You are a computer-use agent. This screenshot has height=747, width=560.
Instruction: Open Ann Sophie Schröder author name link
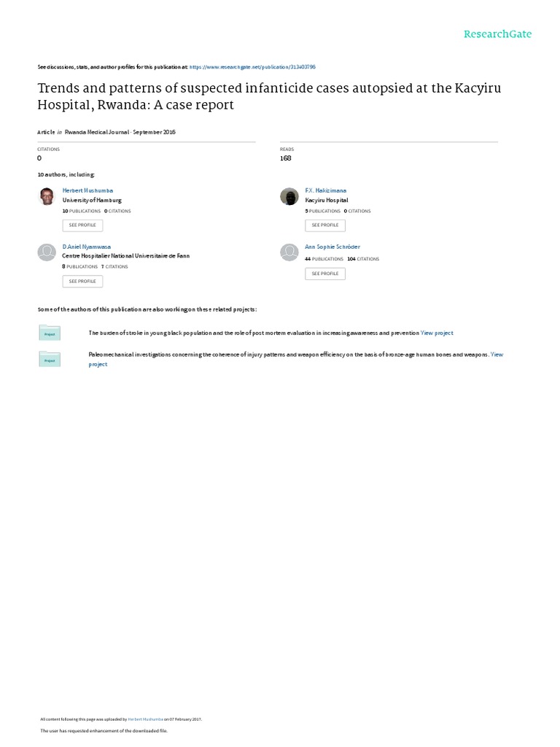332,247
